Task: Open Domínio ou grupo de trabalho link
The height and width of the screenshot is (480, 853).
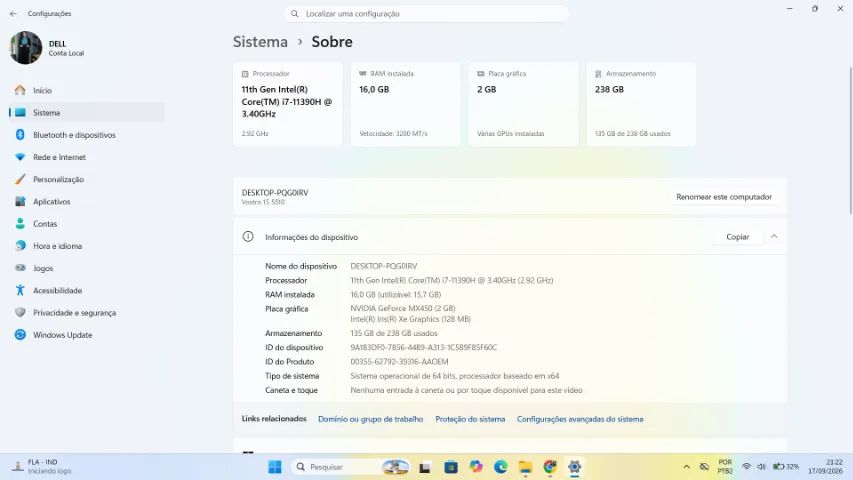Action: 370,419
